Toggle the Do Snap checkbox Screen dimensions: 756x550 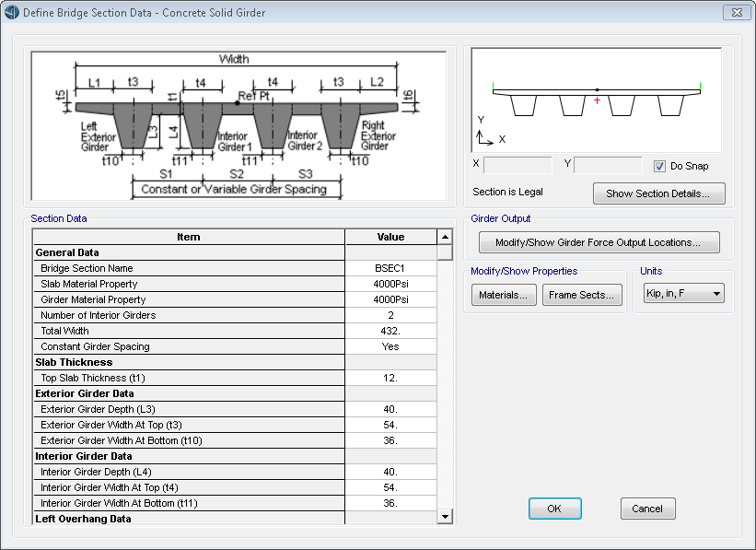659,166
